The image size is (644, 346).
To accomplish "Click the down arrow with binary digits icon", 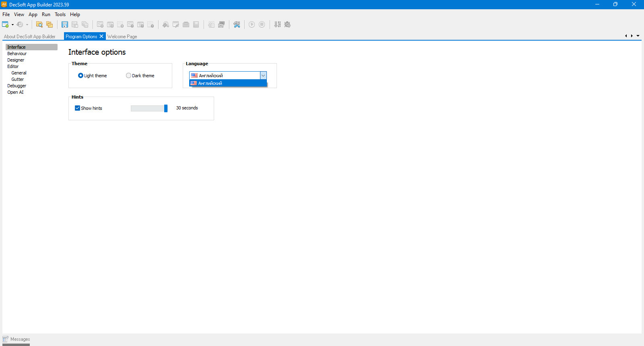I will click(277, 25).
